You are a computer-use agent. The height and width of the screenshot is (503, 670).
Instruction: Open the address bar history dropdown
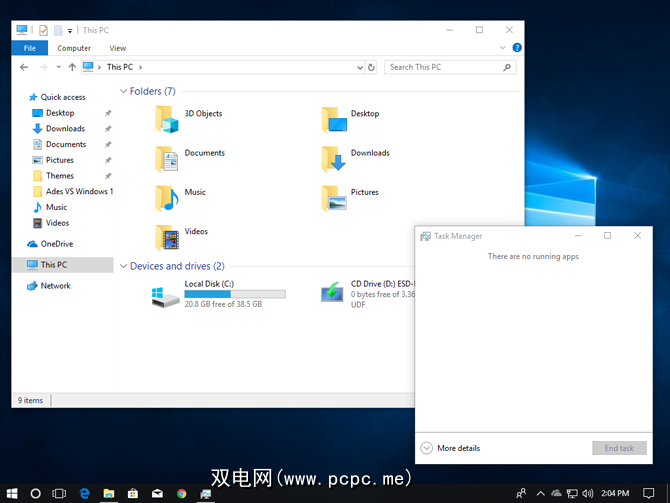click(x=360, y=67)
